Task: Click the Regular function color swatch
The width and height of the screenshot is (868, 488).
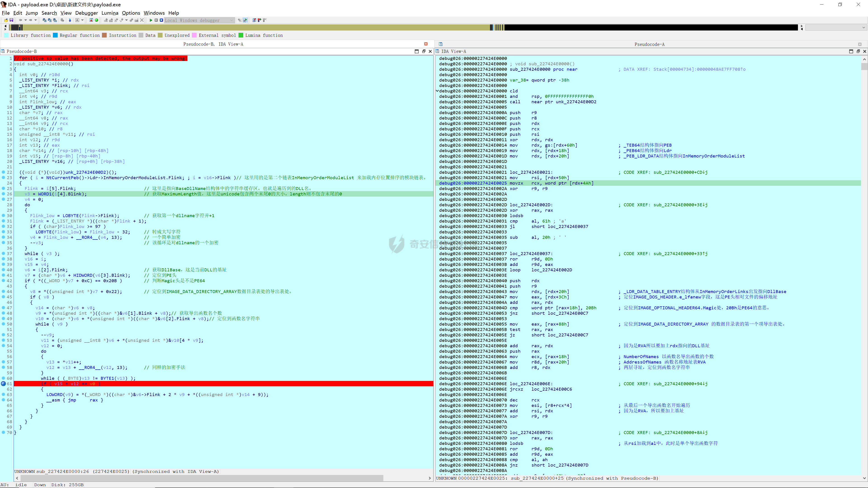Action: 55,35
